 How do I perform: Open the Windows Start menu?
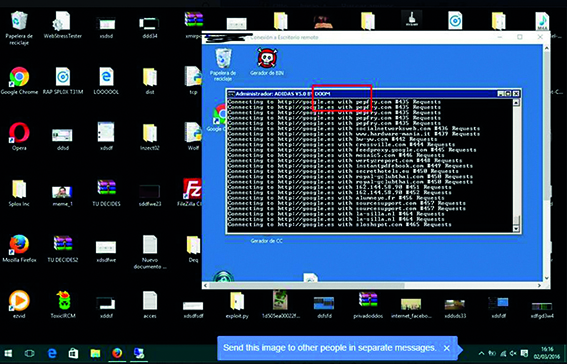[8, 353]
